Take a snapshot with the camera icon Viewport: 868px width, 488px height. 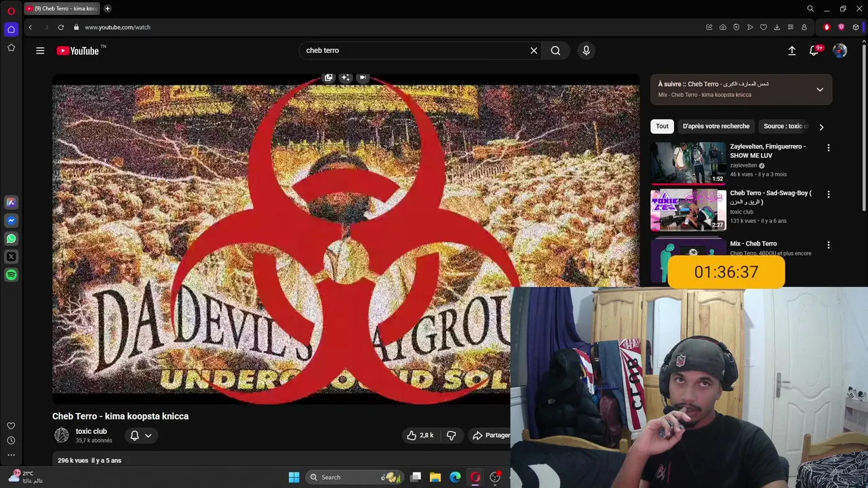(x=723, y=27)
